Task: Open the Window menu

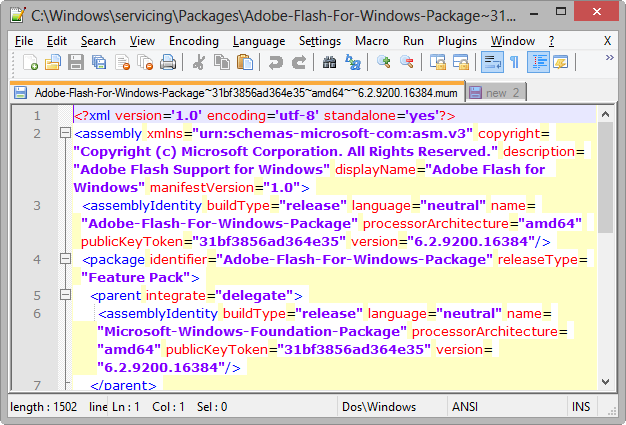Action: coord(513,41)
